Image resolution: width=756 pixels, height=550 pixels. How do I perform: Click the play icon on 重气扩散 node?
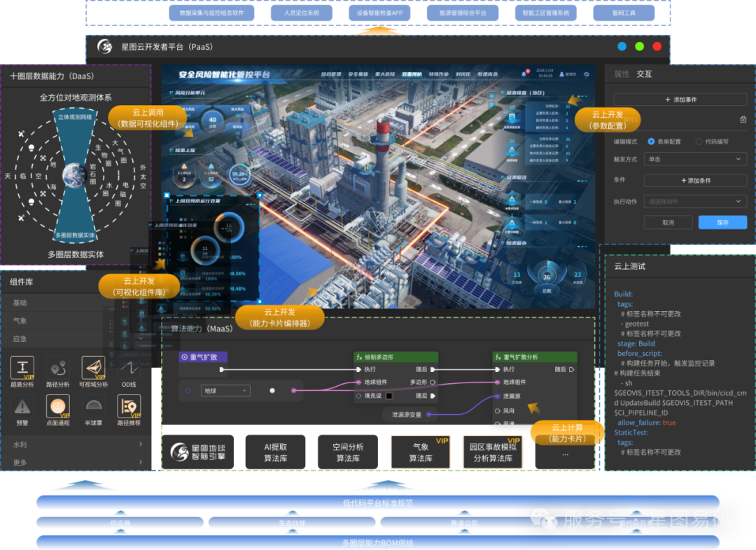click(185, 357)
